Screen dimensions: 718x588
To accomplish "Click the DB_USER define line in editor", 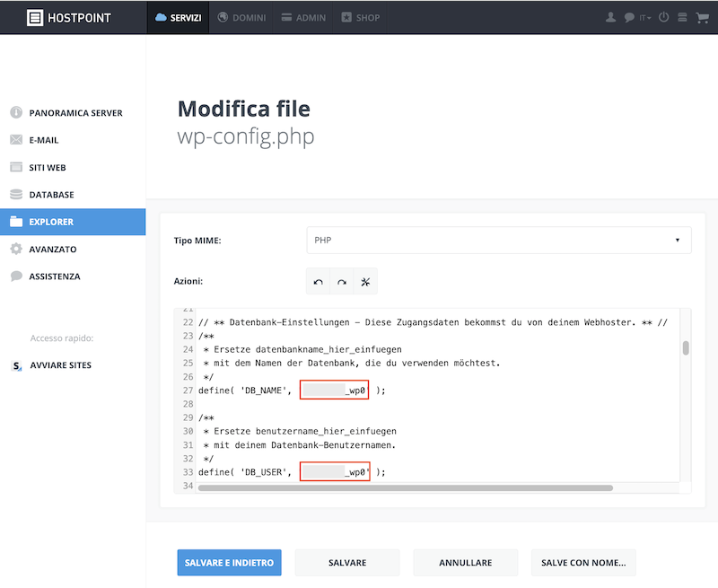I will pos(293,472).
